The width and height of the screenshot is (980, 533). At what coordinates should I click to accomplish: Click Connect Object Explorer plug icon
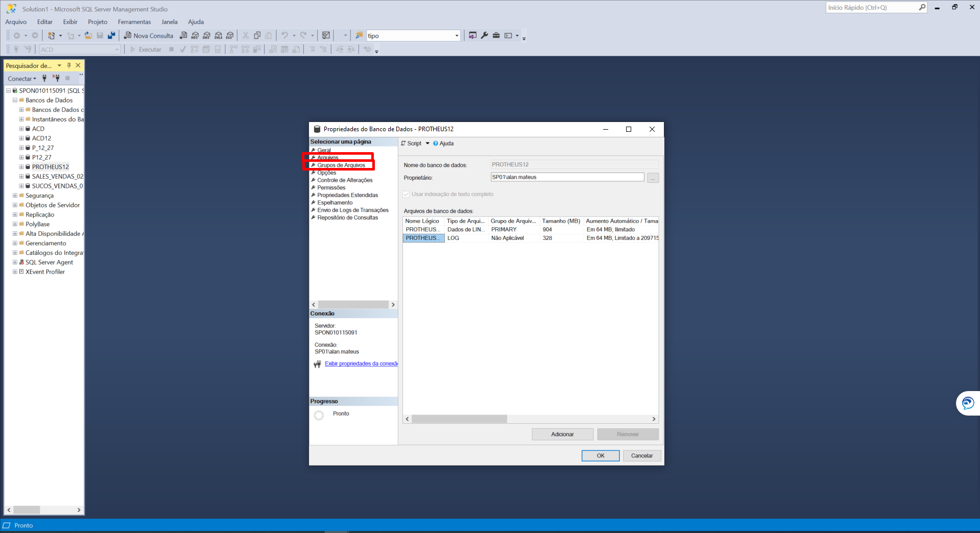(44, 78)
